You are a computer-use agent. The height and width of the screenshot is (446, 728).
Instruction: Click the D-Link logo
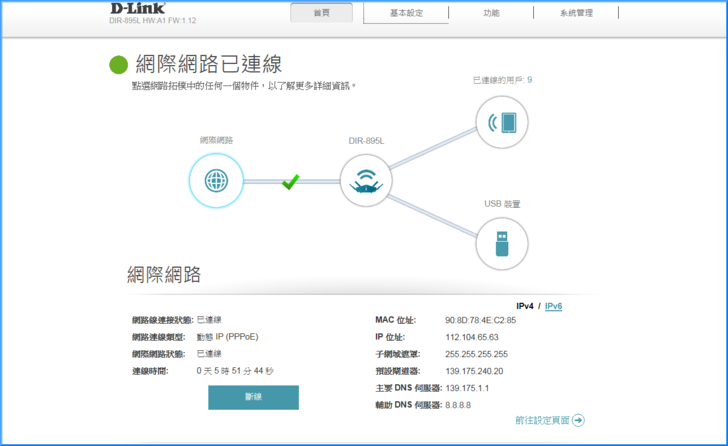pyautogui.click(x=140, y=9)
